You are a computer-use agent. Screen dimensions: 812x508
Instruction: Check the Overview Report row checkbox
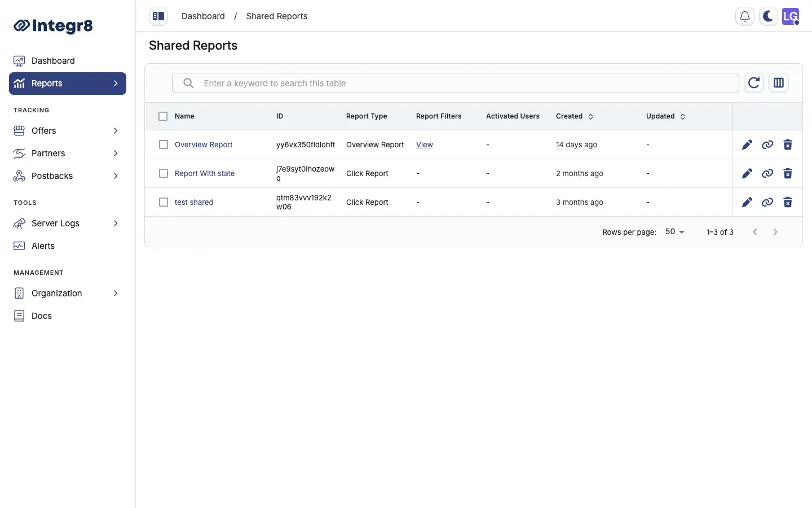point(164,144)
